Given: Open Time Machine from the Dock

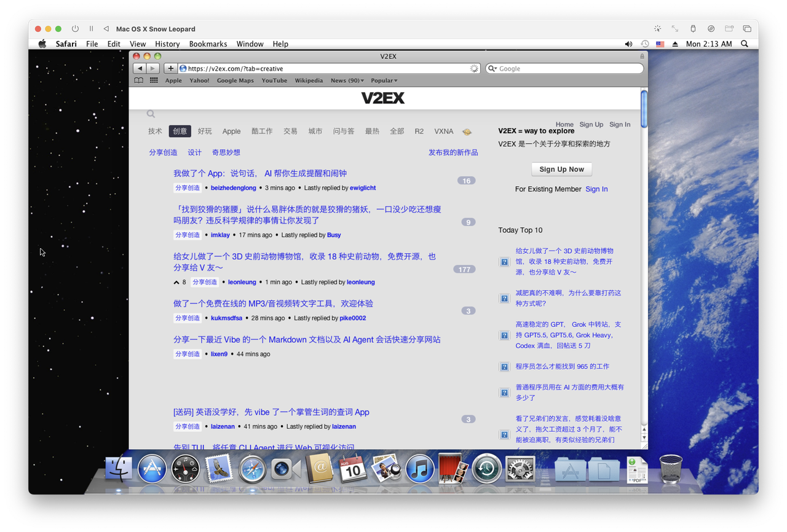Looking at the screenshot, I should [487, 470].
